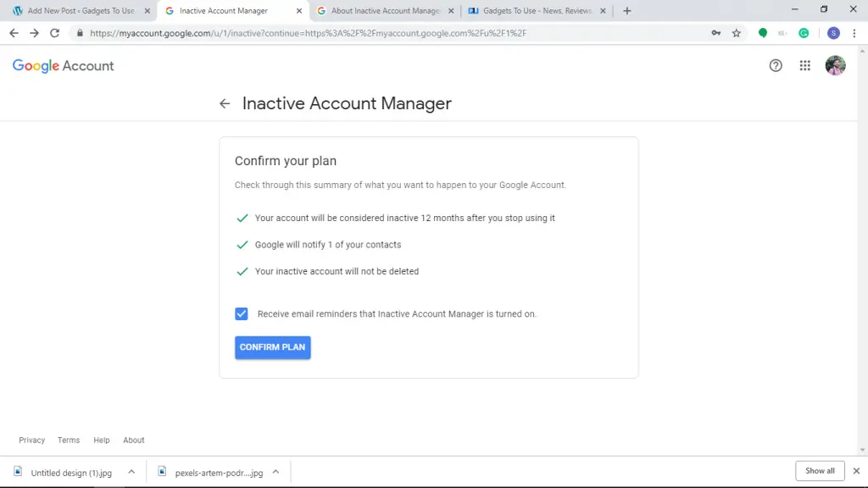Restore down the Chrome window

pos(824,9)
